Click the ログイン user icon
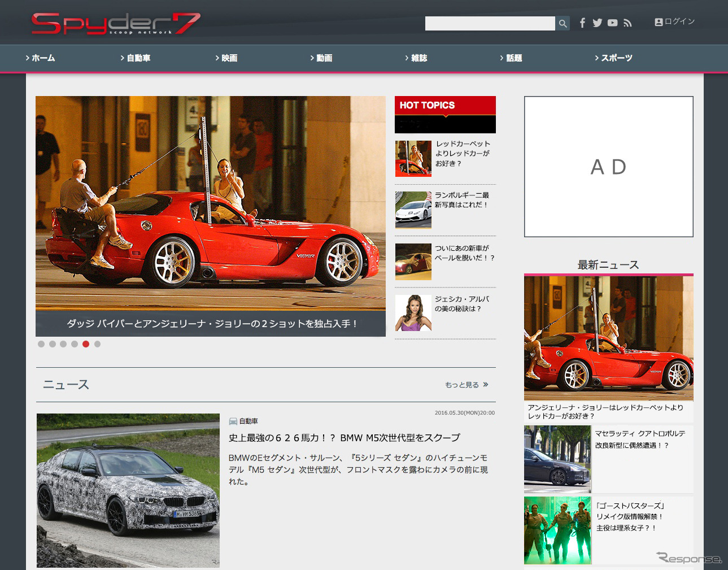 coord(659,22)
